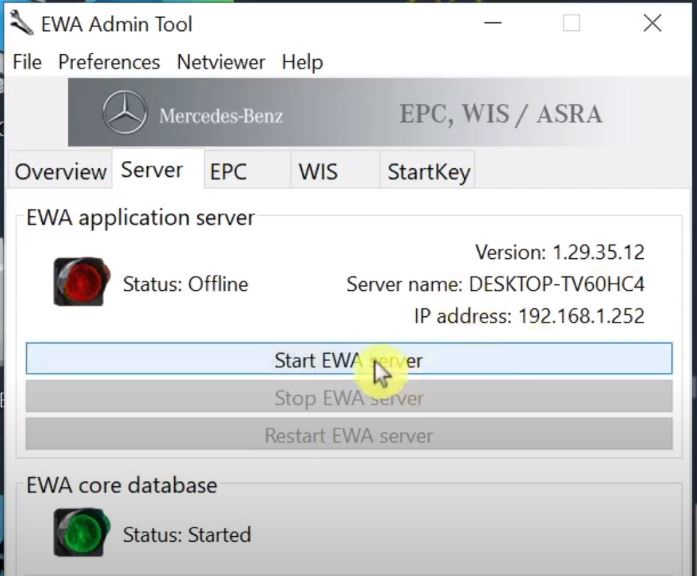697x576 pixels.
Task: Click the EWA Admin Tool wrench icon
Action: coord(21,23)
